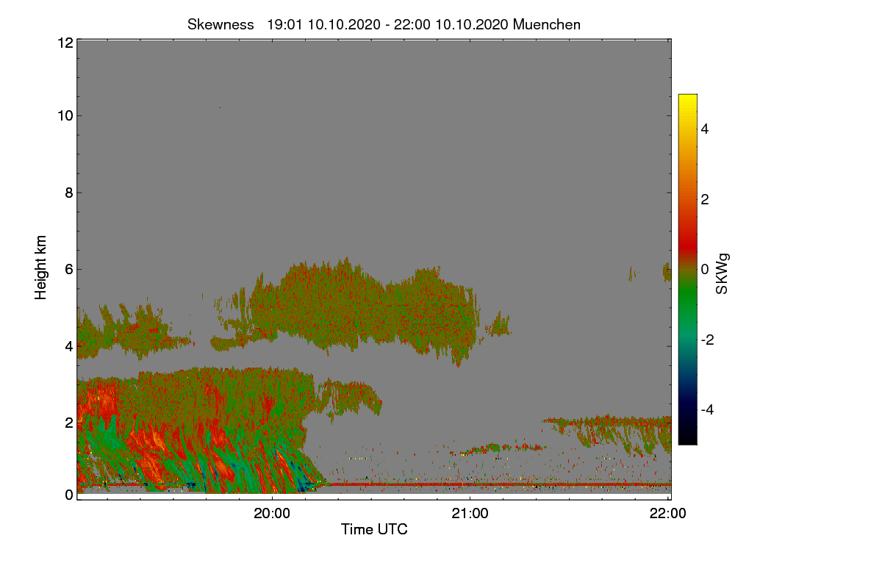Screen dimensions: 882x588
Task: Click the 20:00 time tick label
Action: (272, 514)
